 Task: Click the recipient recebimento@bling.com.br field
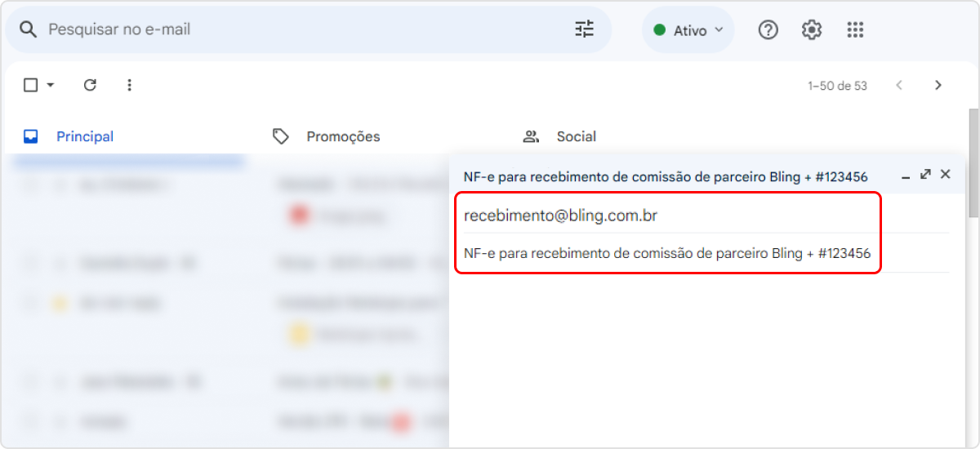[706, 216]
